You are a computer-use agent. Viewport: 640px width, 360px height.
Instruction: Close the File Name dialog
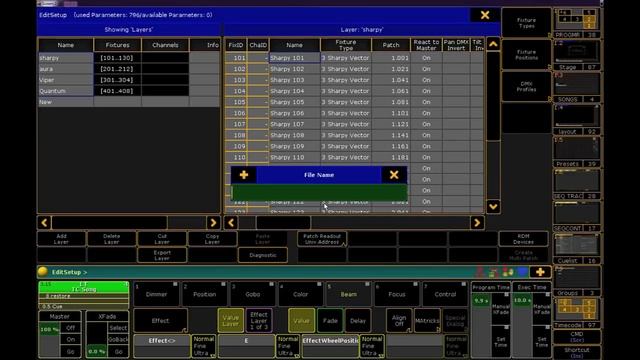pyautogui.click(x=394, y=175)
